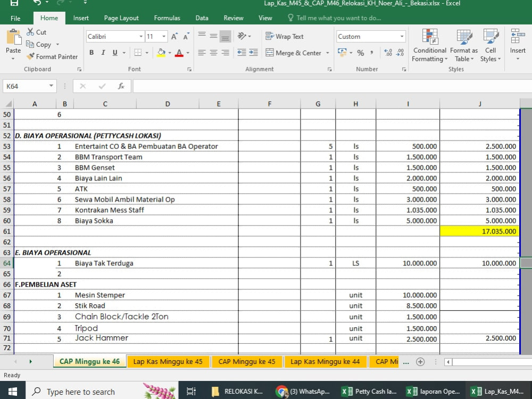The height and width of the screenshot is (399, 532).
Task: Increase font size with the large A icon
Action: [x=174, y=36]
